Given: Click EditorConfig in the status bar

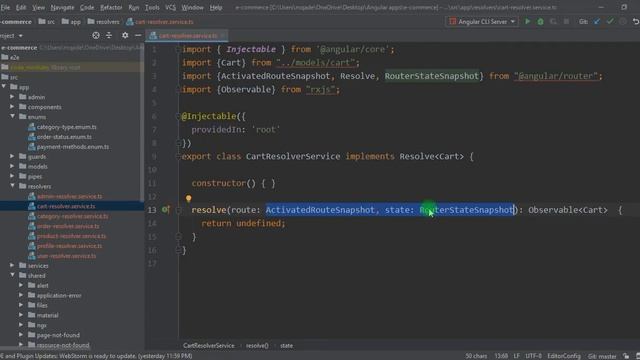Looking at the screenshot, I should 564,356.
